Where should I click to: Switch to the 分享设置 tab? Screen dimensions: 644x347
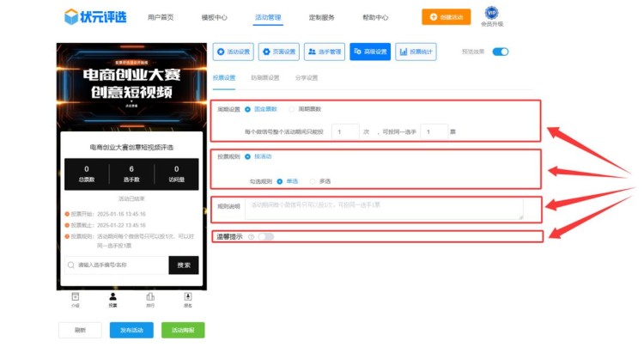click(x=307, y=78)
